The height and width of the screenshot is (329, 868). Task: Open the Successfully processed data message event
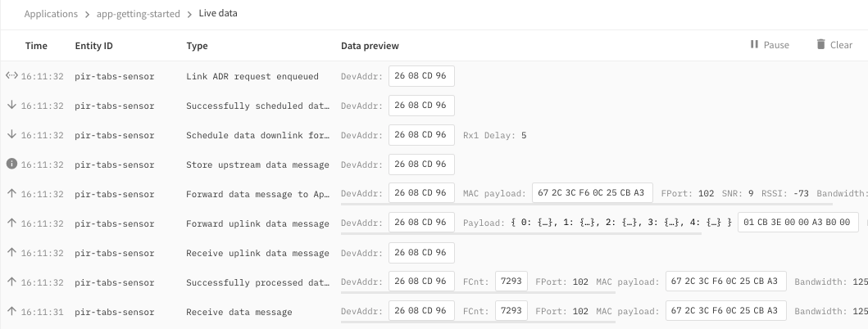(257, 282)
